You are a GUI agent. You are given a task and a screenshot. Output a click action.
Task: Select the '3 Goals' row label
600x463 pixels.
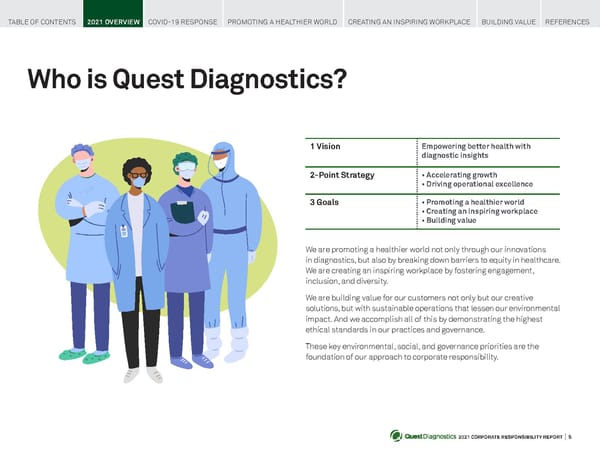coord(326,202)
